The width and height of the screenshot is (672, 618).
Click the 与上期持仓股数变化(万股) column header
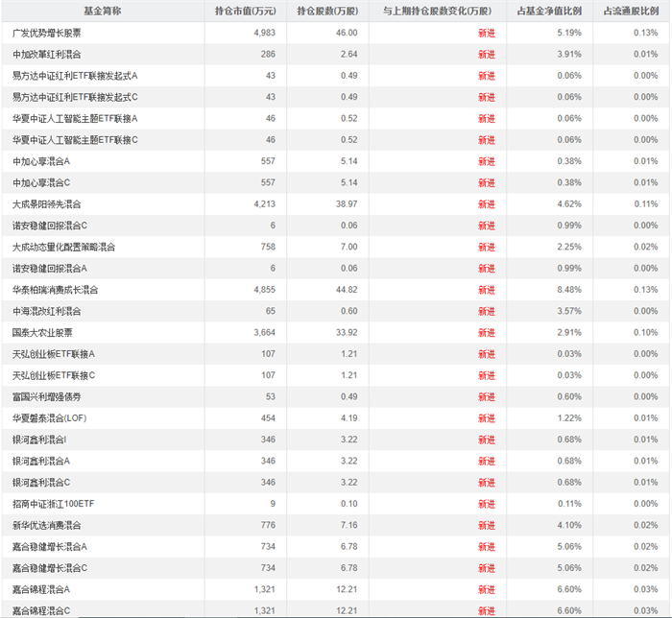437,12
